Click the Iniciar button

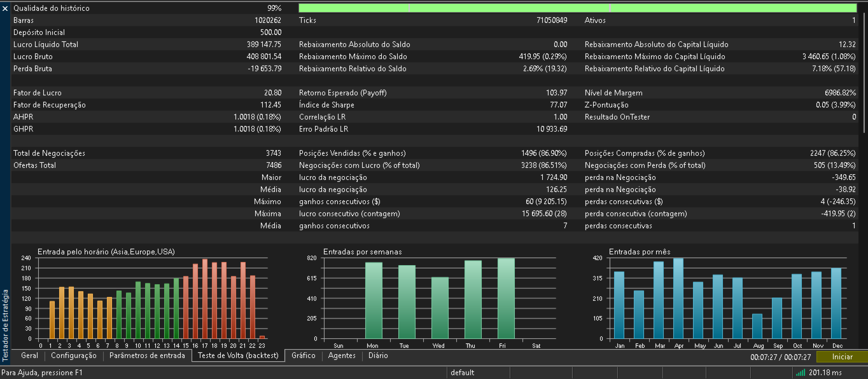[x=842, y=357]
